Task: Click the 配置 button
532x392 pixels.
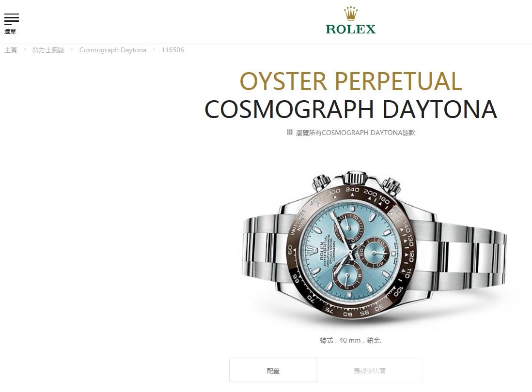Action: coord(273,370)
